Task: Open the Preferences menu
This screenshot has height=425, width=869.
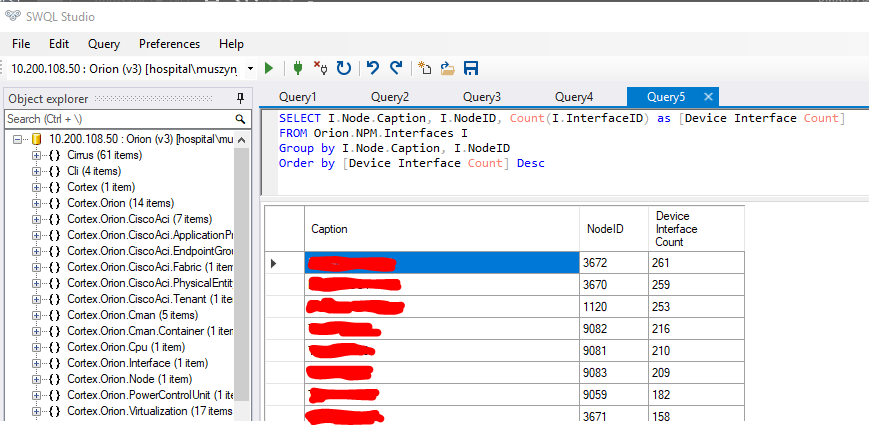Action: tap(170, 44)
